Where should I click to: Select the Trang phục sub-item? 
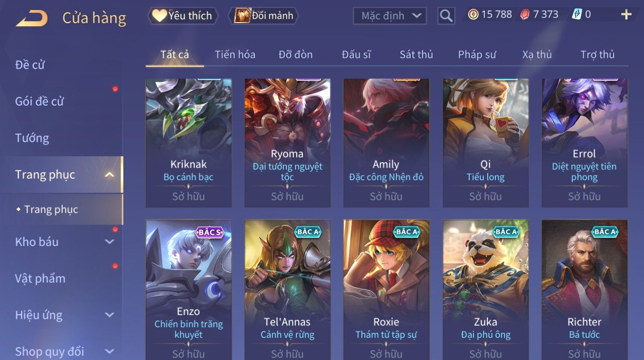coord(51,209)
